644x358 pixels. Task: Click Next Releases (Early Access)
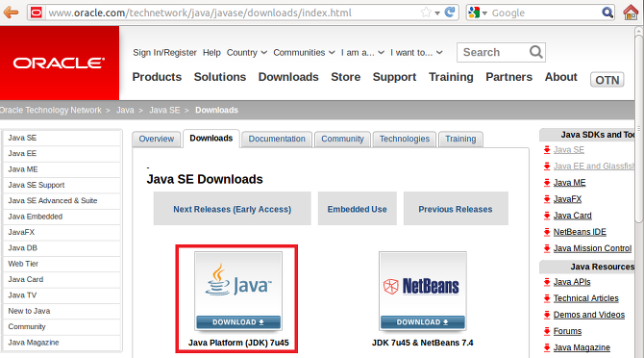pos(232,209)
